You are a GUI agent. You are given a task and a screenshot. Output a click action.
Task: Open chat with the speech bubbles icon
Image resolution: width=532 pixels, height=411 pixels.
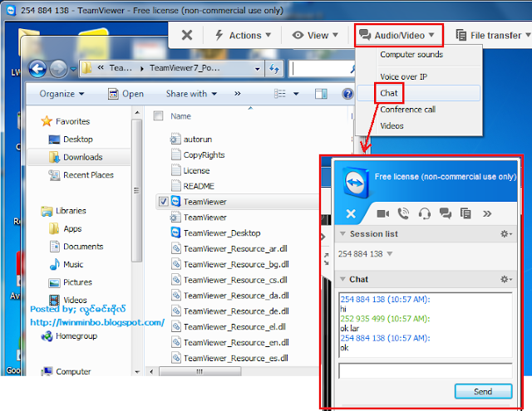pyautogui.click(x=446, y=213)
